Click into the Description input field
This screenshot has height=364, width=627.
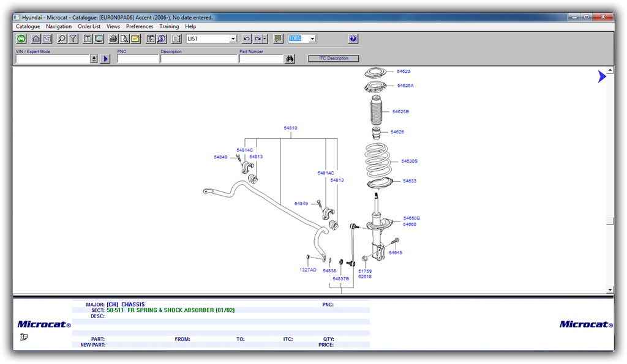click(x=199, y=59)
